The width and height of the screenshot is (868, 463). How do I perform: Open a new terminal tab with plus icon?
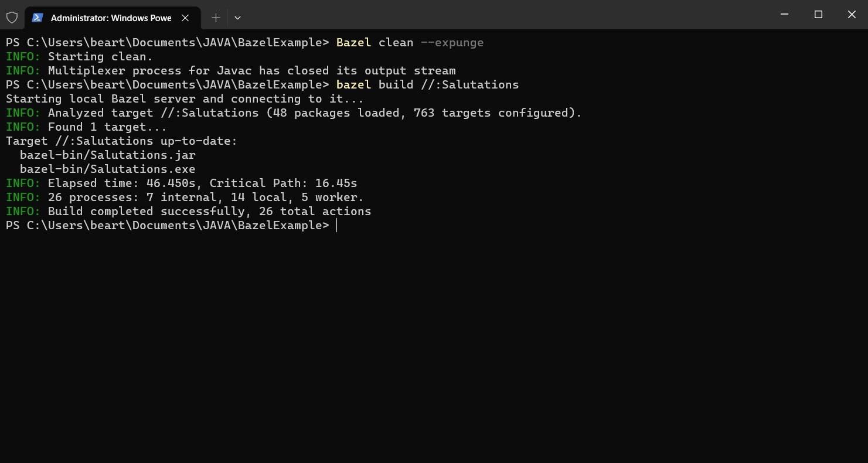(x=215, y=18)
